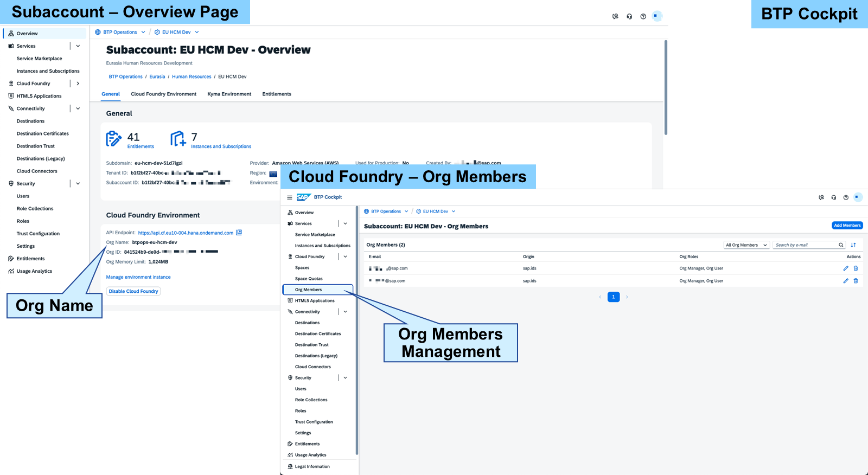Open the Kyma Environment tab
Image resolution: width=868 pixels, height=475 pixels.
(x=229, y=94)
